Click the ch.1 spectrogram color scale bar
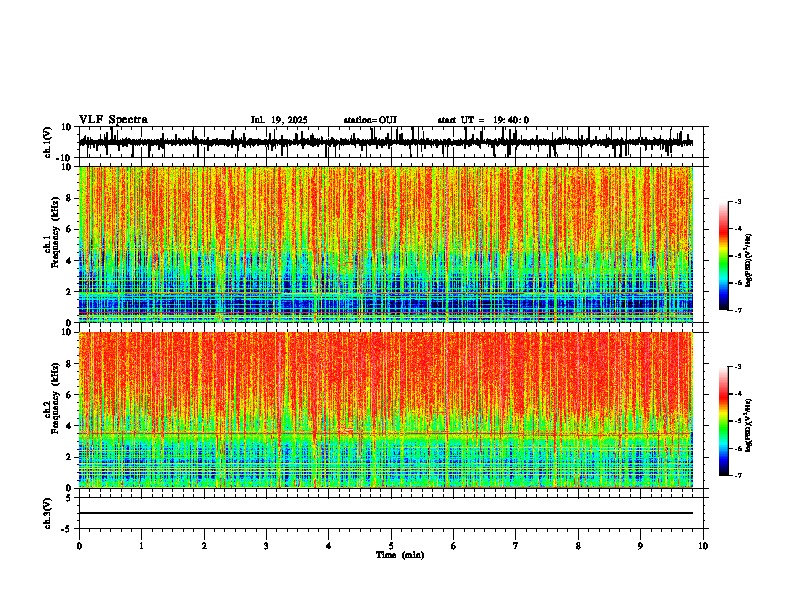The width and height of the screenshot is (792, 612). point(724,256)
